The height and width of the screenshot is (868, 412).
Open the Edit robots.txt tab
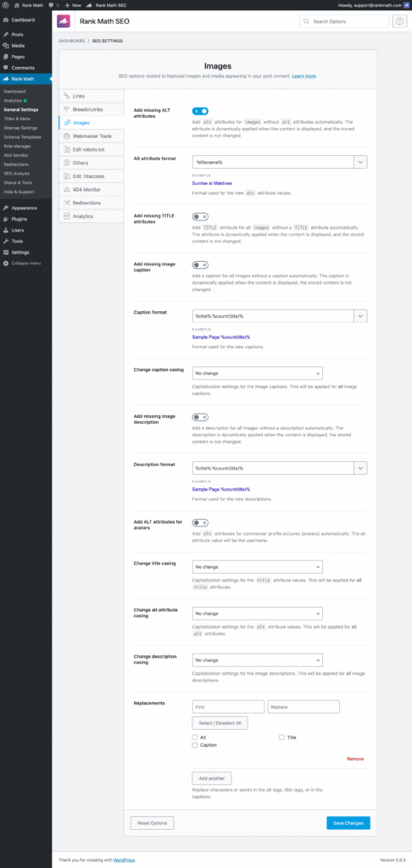point(92,149)
